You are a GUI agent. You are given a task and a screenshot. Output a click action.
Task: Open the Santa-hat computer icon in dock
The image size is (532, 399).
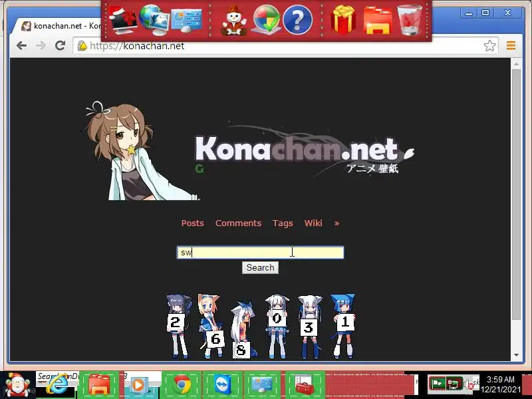[123, 21]
